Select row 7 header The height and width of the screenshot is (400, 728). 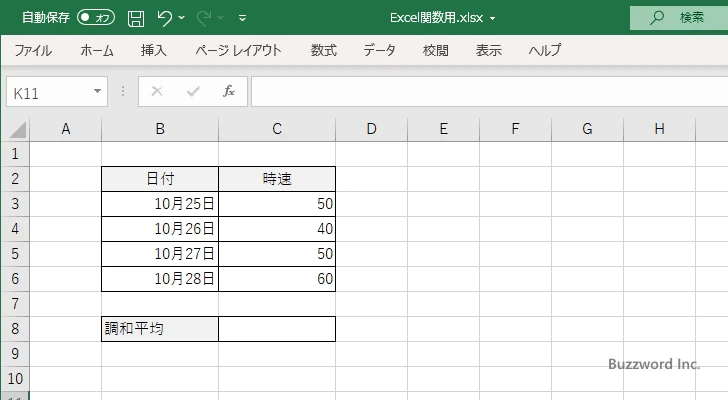pos(15,304)
